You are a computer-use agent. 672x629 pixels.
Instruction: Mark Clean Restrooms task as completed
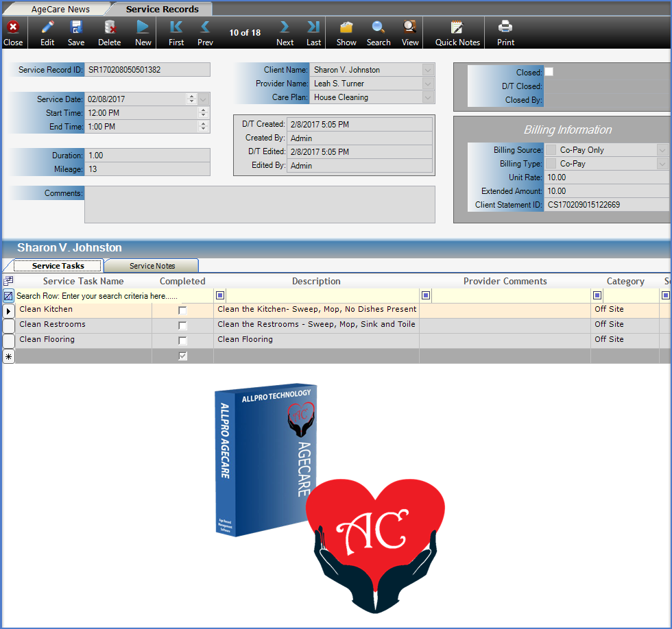coord(182,325)
